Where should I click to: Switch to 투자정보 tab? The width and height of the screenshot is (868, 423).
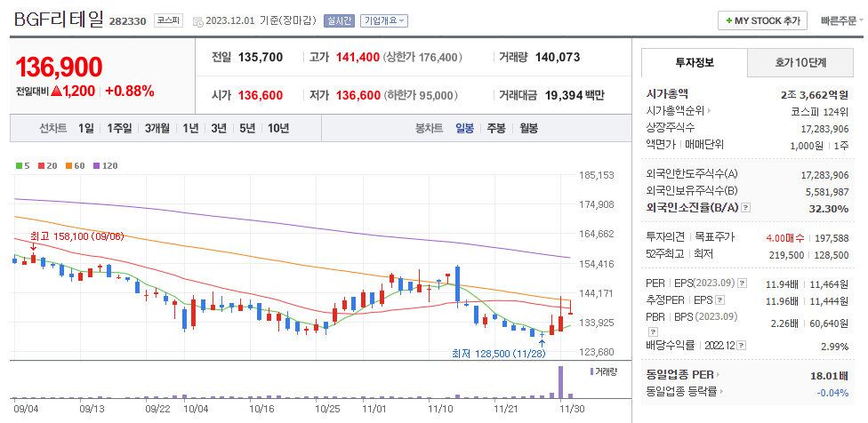(x=695, y=62)
